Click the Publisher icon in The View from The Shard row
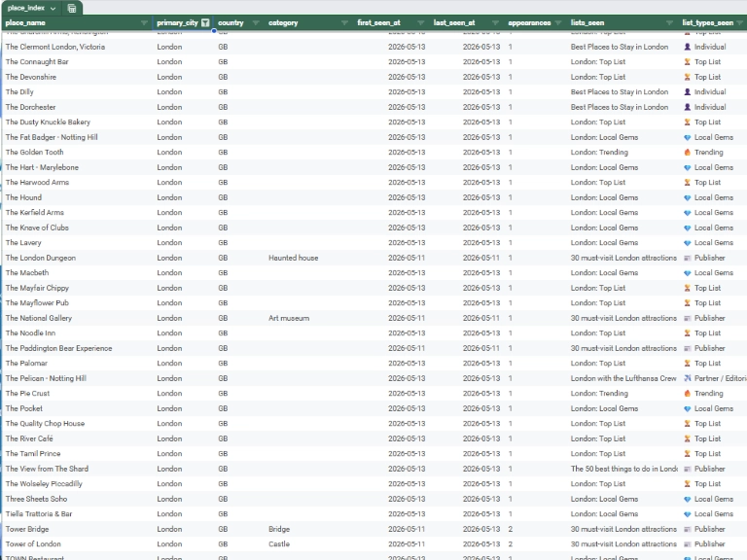This screenshot has width=747, height=560. pos(687,469)
